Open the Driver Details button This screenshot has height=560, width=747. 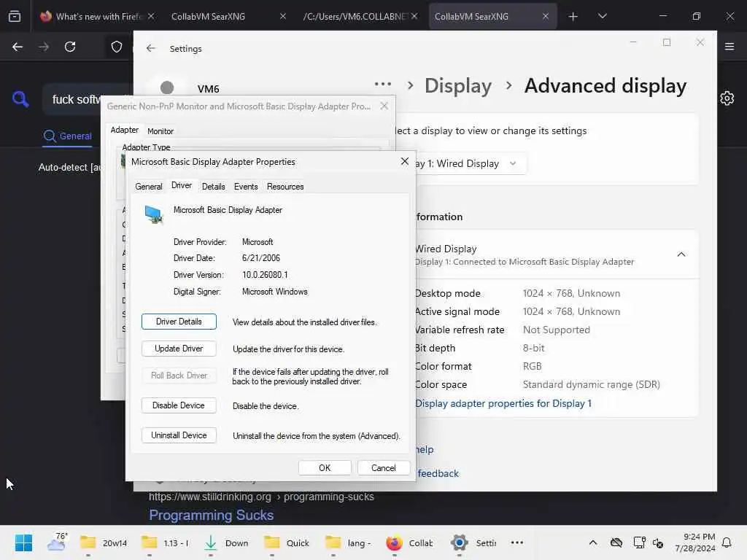click(179, 322)
